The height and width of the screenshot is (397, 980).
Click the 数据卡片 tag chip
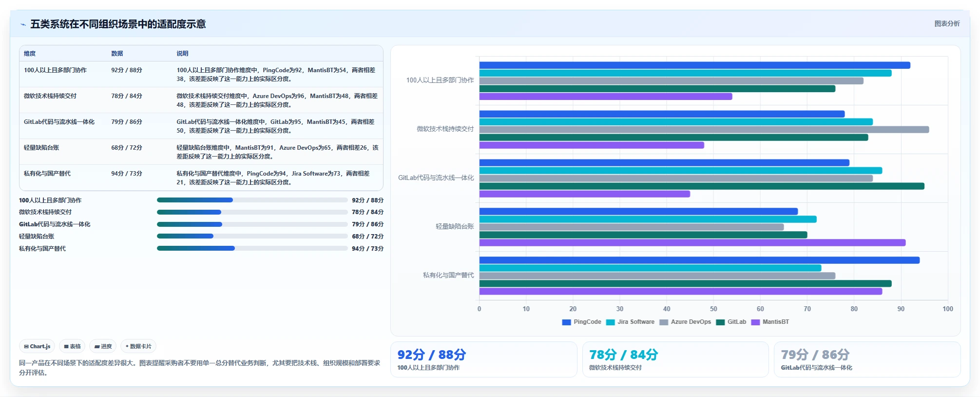click(x=138, y=346)
